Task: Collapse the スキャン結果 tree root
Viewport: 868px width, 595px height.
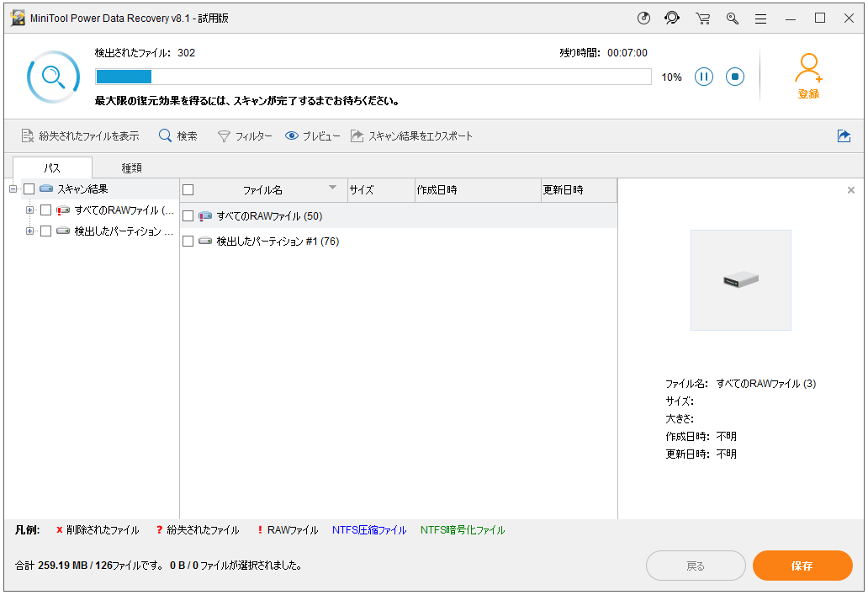Action: click(x=13, y=189)
